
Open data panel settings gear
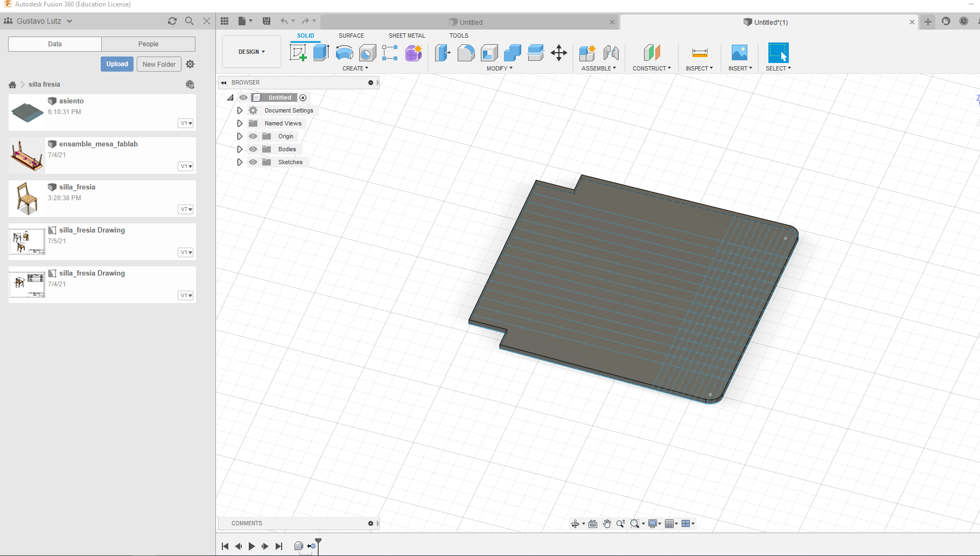click(x=190, y=64)
